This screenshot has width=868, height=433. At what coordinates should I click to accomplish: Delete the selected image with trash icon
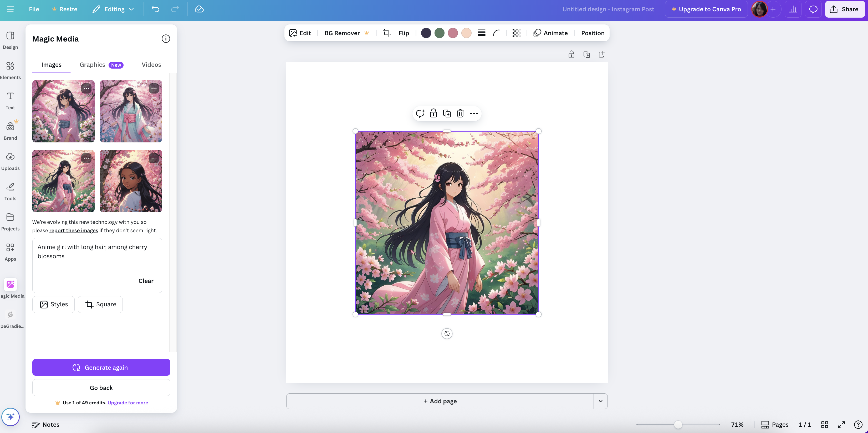(460, 114)
